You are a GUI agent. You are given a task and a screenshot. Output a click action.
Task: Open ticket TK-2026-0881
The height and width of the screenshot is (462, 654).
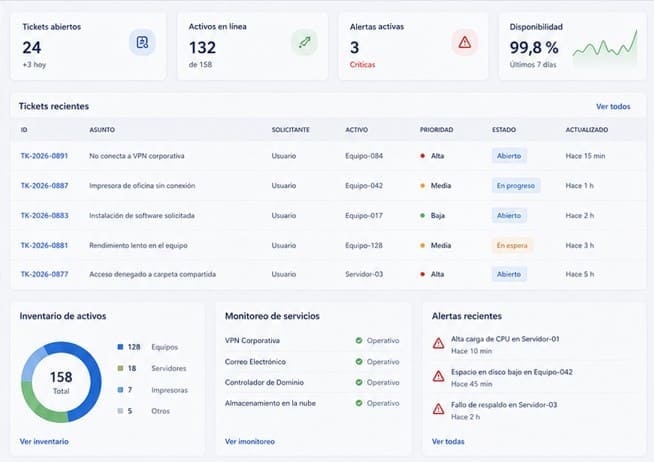[x=44, y=245]
